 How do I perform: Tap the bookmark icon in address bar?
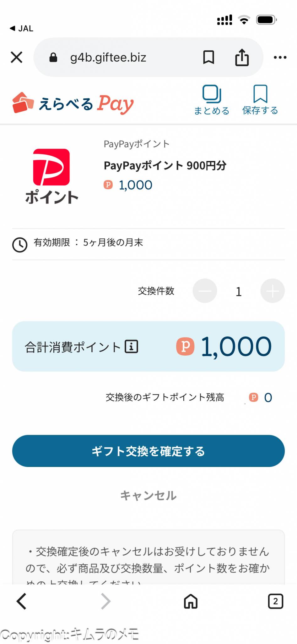point(208,58)
